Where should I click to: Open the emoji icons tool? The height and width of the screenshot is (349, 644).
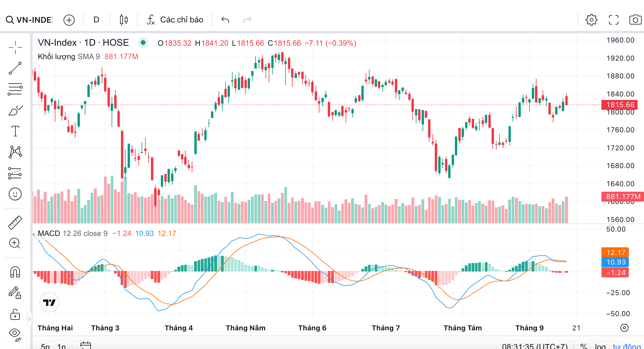coord(15,194)
